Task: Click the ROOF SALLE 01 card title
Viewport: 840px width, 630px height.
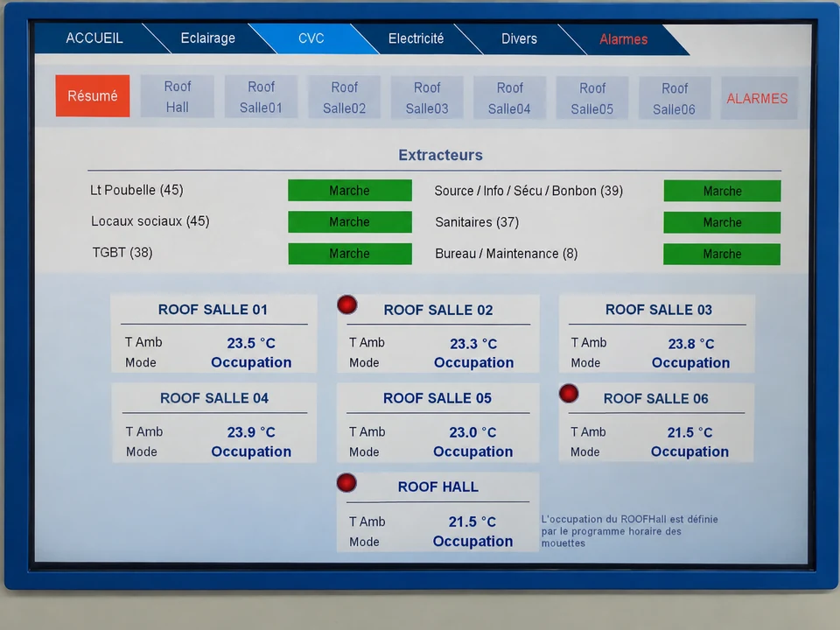Action: point(213,310)
